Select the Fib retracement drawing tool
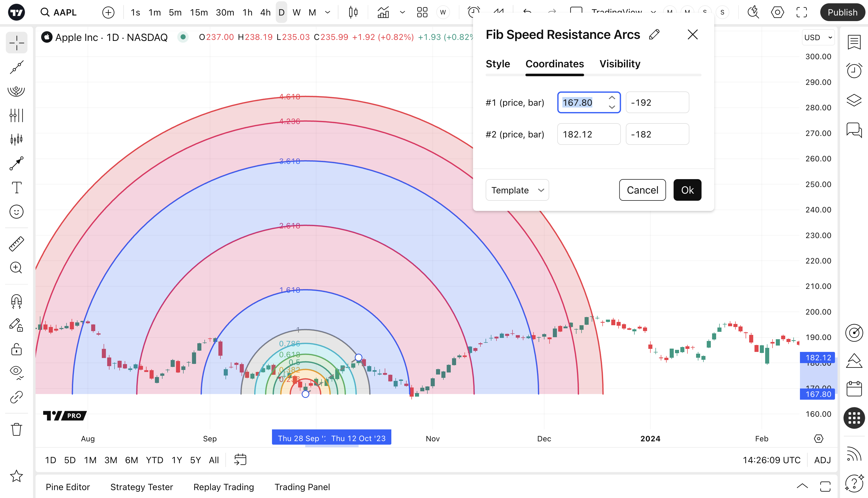The image size is (868, 498). (16, 91)
